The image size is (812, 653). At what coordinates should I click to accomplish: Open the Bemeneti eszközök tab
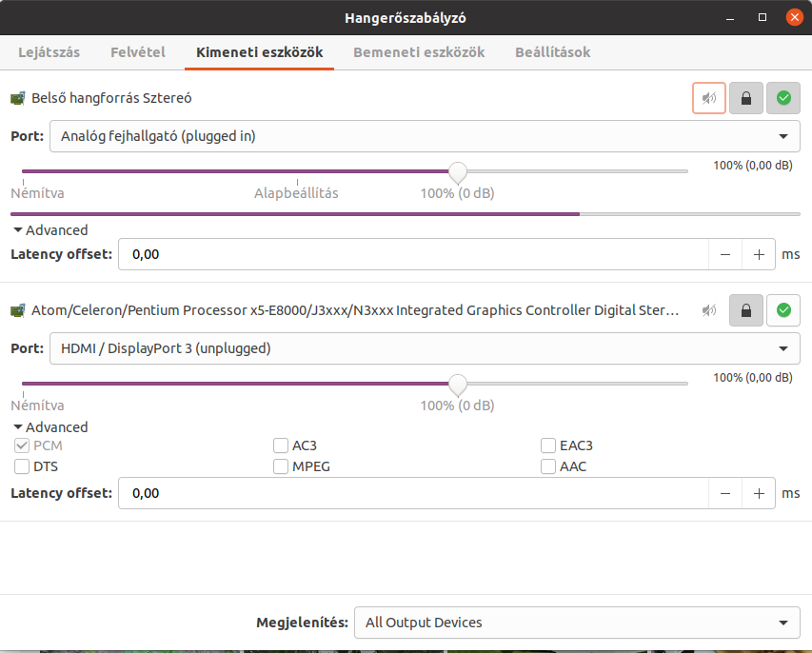tap(419, 52)
